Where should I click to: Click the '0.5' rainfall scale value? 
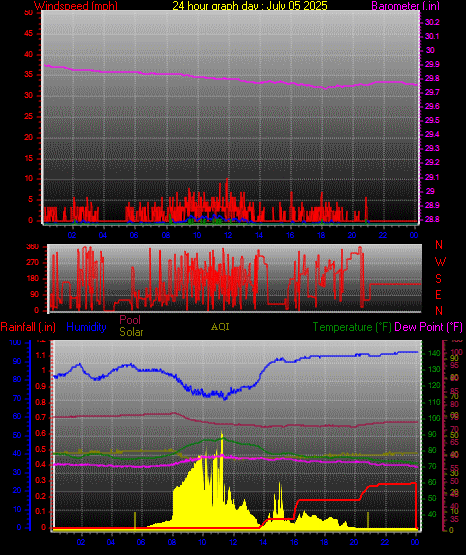[41, 449]
